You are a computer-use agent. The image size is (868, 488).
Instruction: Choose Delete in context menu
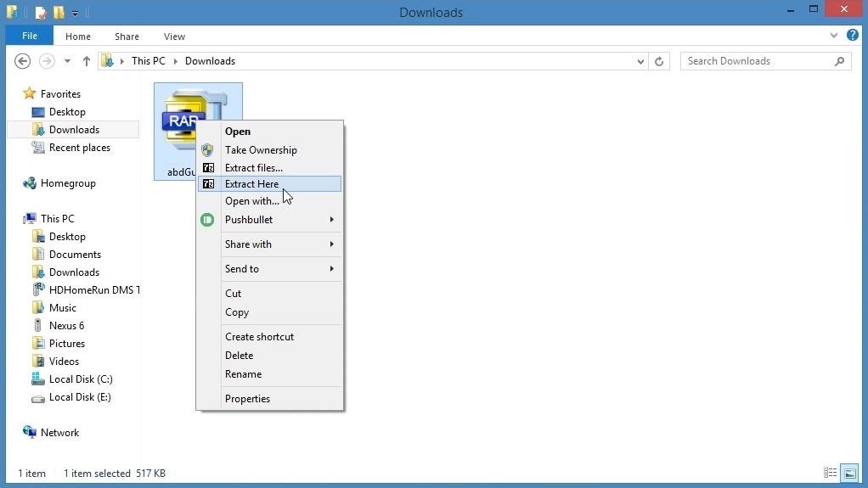point(269,356)
